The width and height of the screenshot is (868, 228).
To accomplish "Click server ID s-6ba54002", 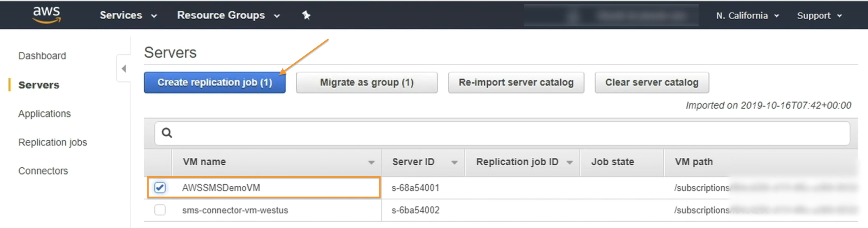I will 415,210.
